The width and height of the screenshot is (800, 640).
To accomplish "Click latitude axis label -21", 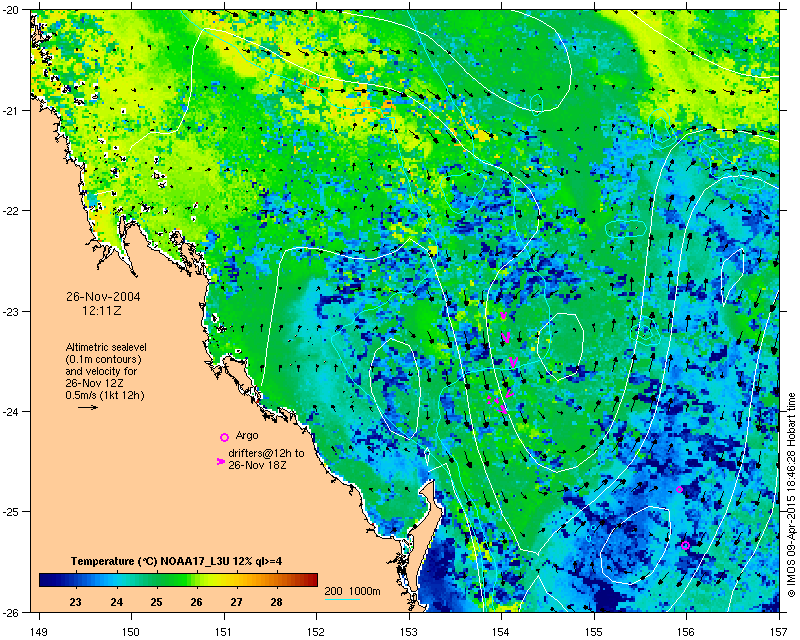I will point(12,110).
